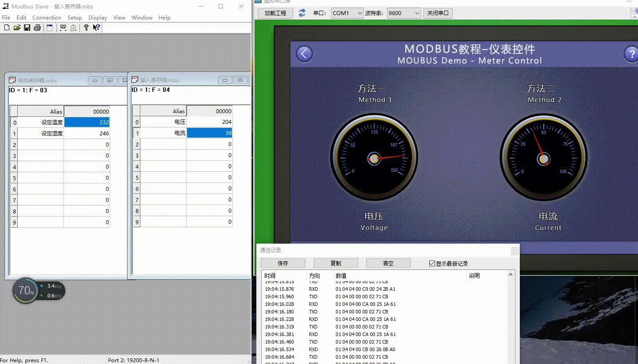638x364 pixels.
Task: Open the Connection menu
Action: (x=47, y=17)
